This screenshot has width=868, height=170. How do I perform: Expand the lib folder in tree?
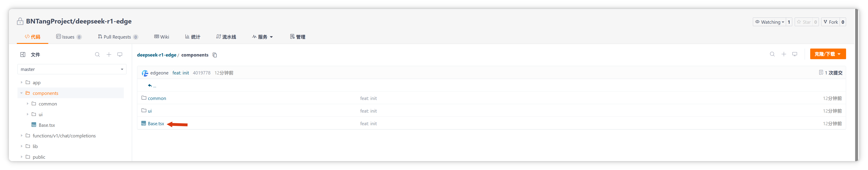click(21, 146)
